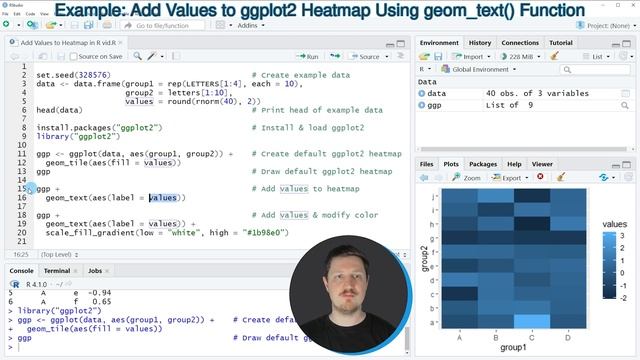
Task: Click the Environment refresh icon
Action: [623, 56]
